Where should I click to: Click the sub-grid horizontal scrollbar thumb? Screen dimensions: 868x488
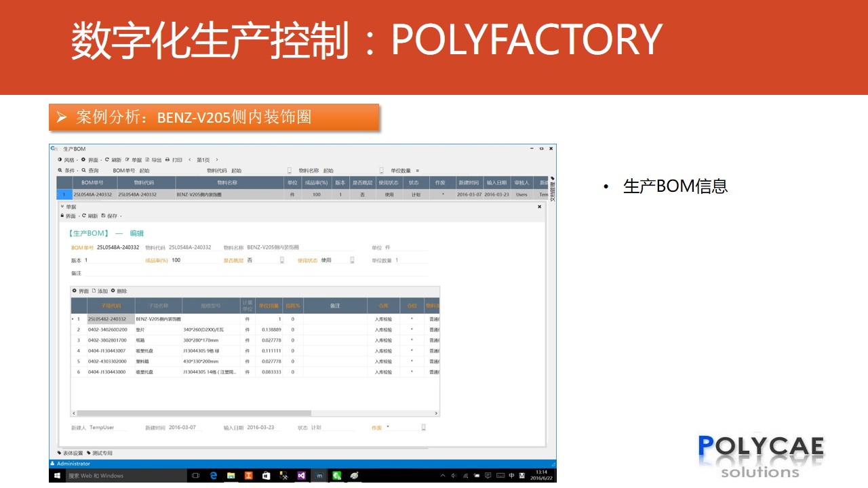pos(194,413)
